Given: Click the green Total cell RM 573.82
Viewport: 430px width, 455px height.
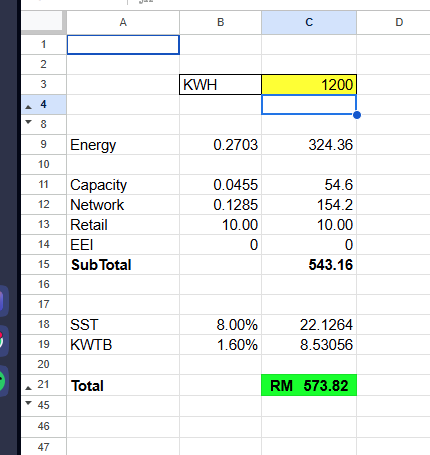Looking at the screenshot, I should [309, 385].
